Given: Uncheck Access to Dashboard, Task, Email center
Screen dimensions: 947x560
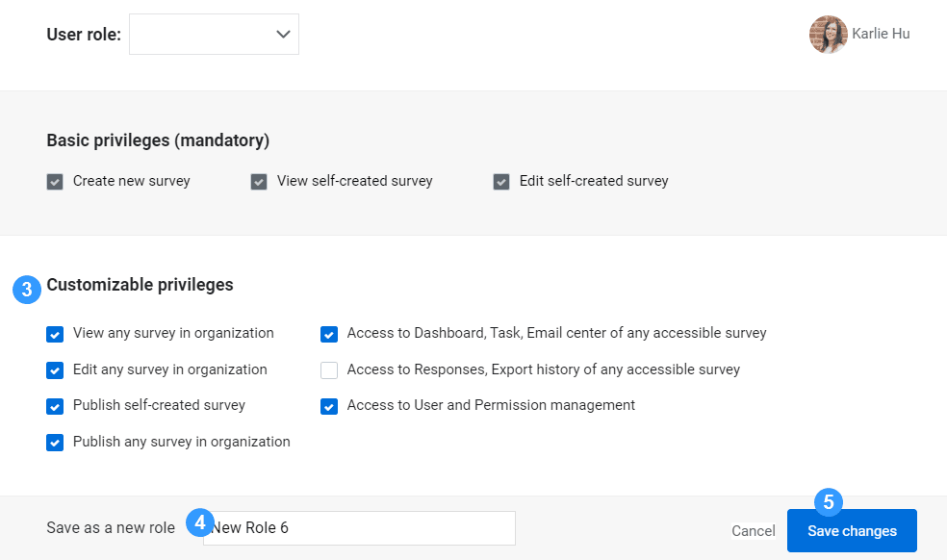Looking at the screenshot, I should 329,334.
